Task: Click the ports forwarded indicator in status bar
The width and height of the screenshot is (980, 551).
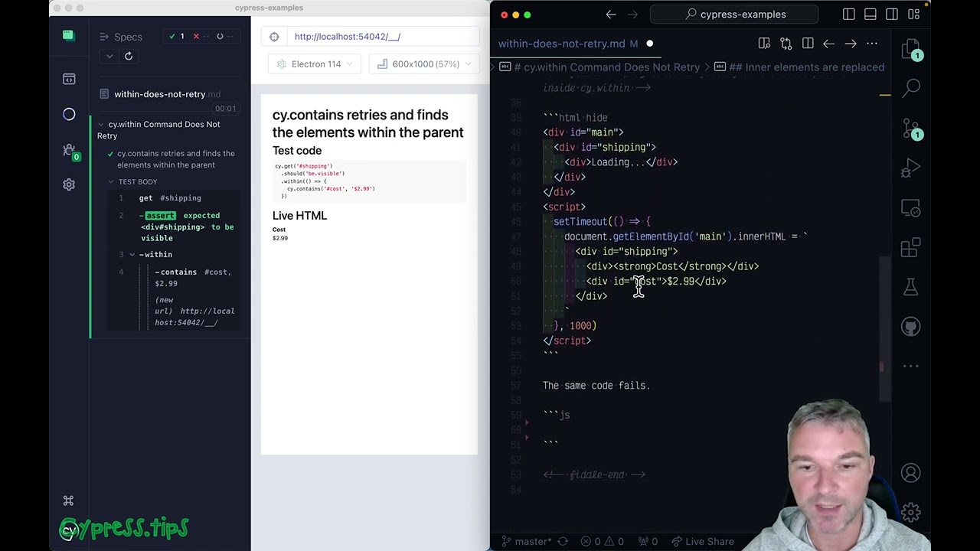Action: point(648,541)
